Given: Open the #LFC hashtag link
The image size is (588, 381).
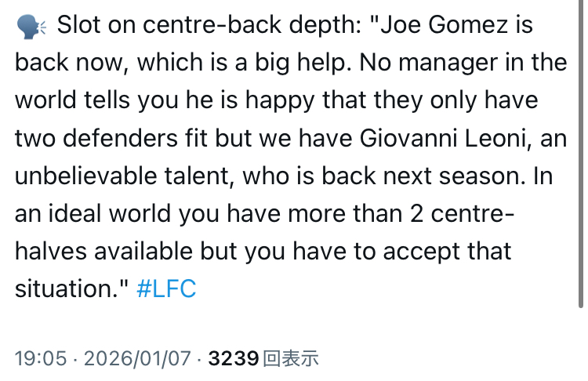Looking at the screenshot, I should click(165, 289).
